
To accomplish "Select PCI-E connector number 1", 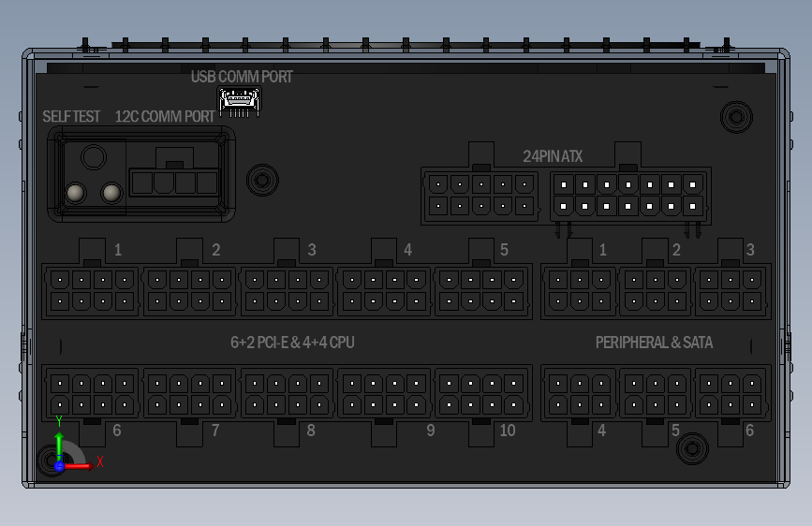I will point(92,290).
